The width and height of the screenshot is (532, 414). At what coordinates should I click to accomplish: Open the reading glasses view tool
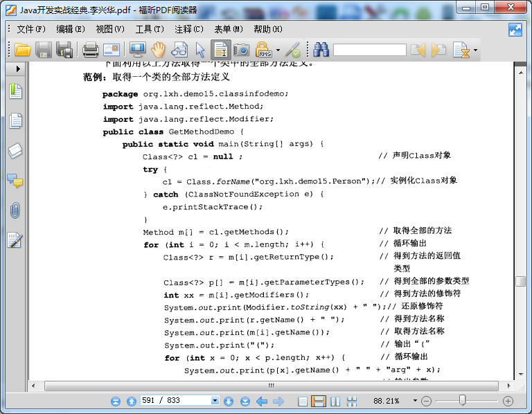tap(179, 50)
